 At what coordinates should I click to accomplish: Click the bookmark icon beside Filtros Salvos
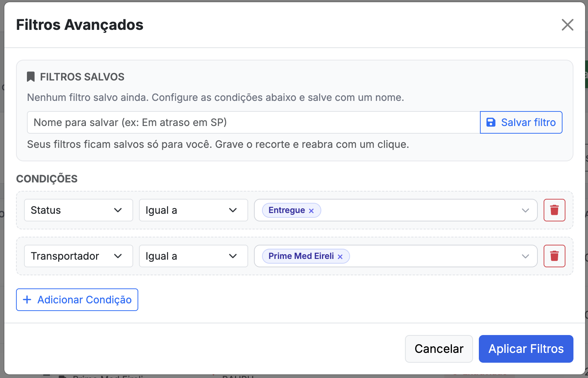coord(31,77)
